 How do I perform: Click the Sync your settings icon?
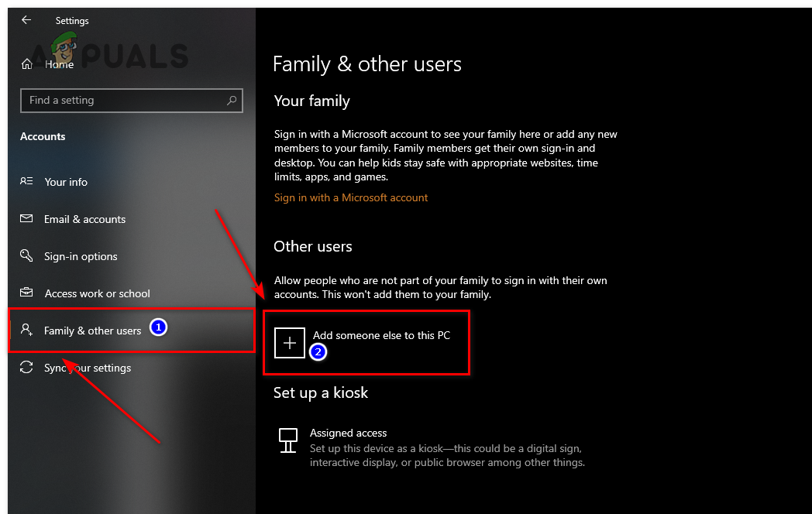pyautogui.click(x=27, y=367)
